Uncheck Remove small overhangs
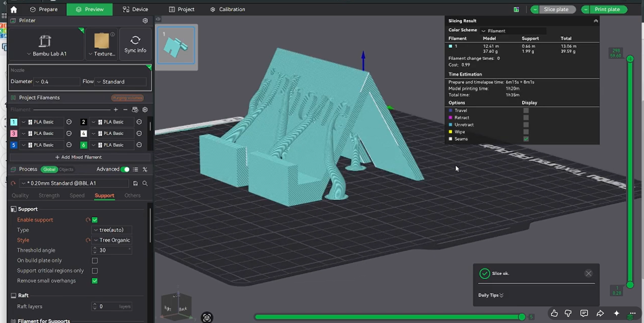This screenshot has width=644, height=323. 95,281
